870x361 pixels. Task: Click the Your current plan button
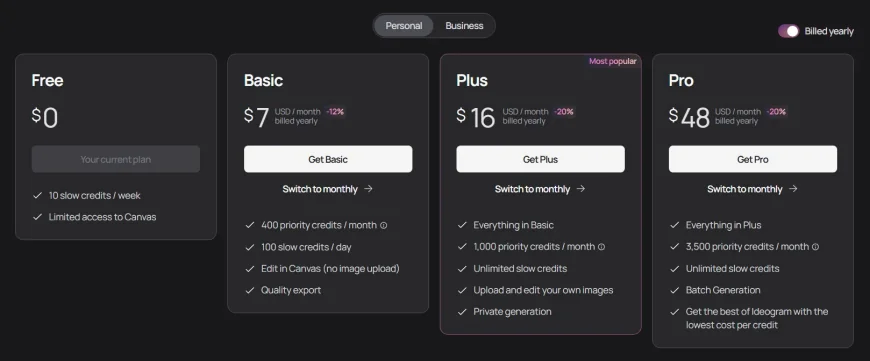(116, 159)
